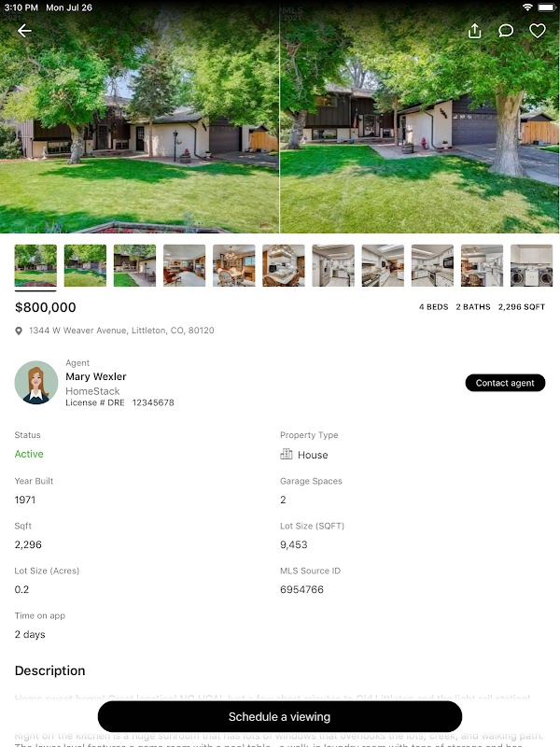Open the right main house photo
This screenshot has height=747, width=560.
(419, 117)
